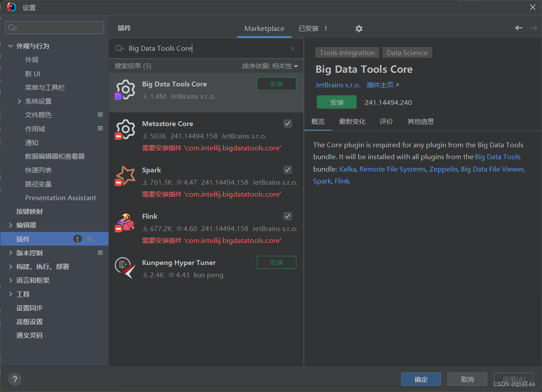Click the project-level icon beside 文件颜色

click(x=100, y=115)
